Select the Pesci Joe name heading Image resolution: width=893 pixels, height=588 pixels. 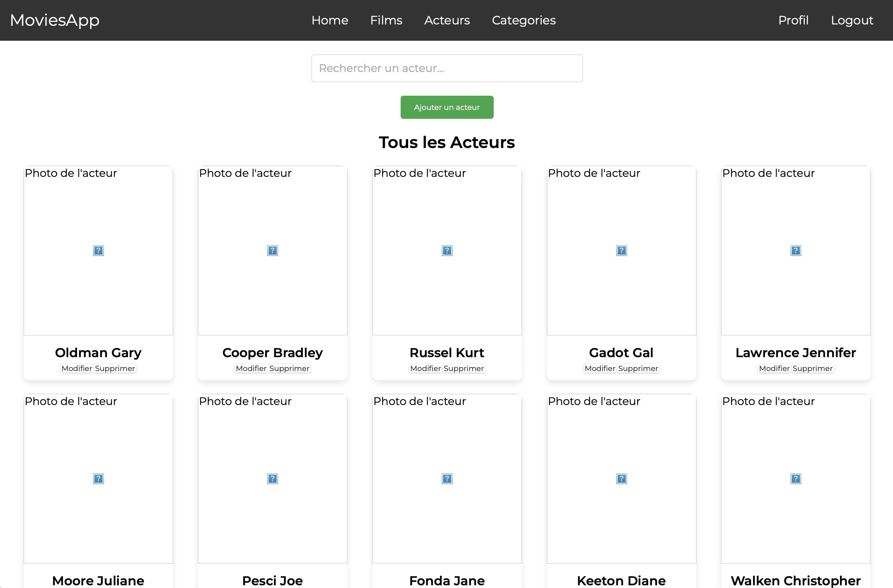tap(272, 581)
